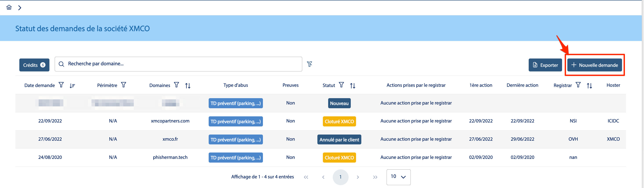The image size is (644, 188).
Task: Export the table with Exporter button
Action: point(545,65)
